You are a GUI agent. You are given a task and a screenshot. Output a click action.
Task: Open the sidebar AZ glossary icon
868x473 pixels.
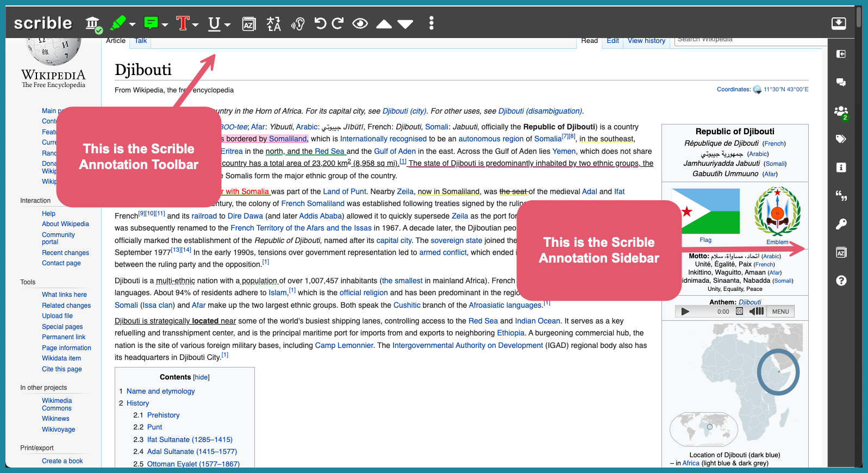(x=841, y=252)
